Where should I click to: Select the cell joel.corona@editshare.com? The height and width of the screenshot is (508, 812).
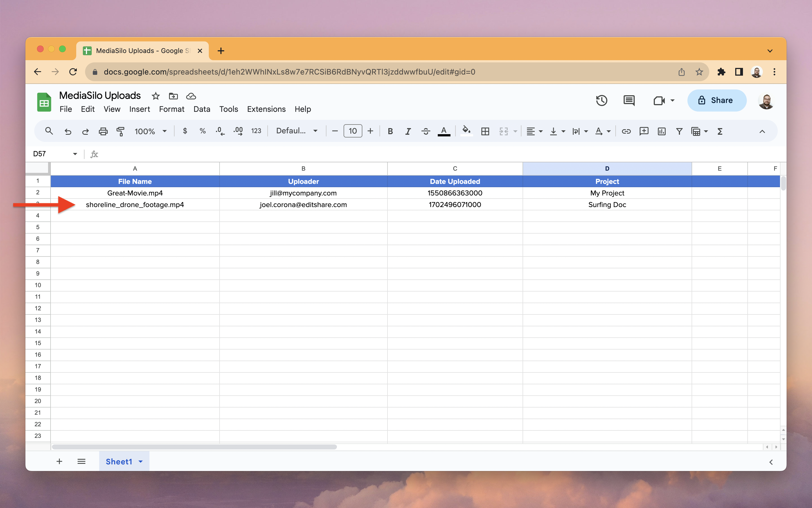click(x=303, y=205)
